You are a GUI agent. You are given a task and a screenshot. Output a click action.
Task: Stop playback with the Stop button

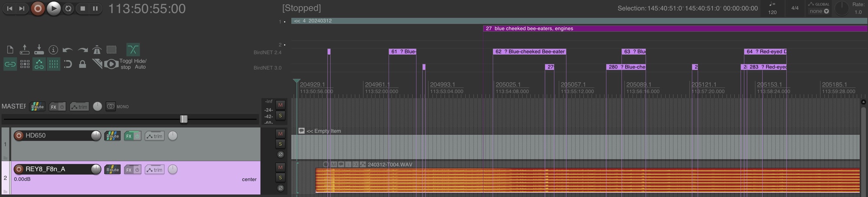tap(82, 8)
